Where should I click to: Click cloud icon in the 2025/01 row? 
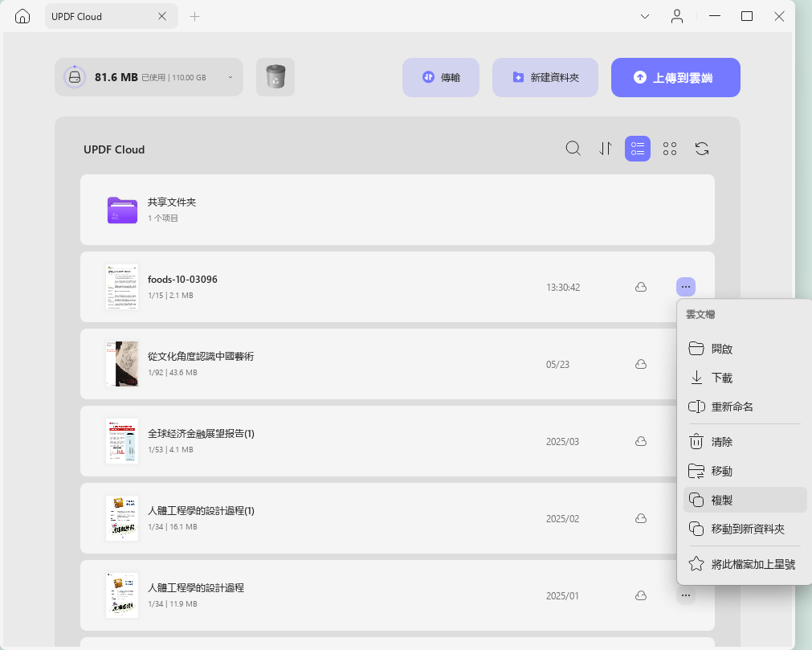pos(641,595)
